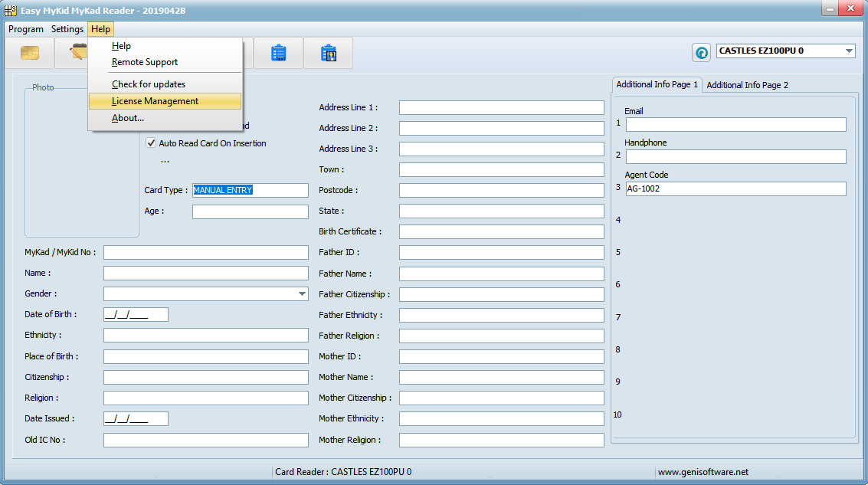Toggle Auto Read Card On Insertion checkbox
The height and width of the screenshot is (485, 868).
(152, 143)
